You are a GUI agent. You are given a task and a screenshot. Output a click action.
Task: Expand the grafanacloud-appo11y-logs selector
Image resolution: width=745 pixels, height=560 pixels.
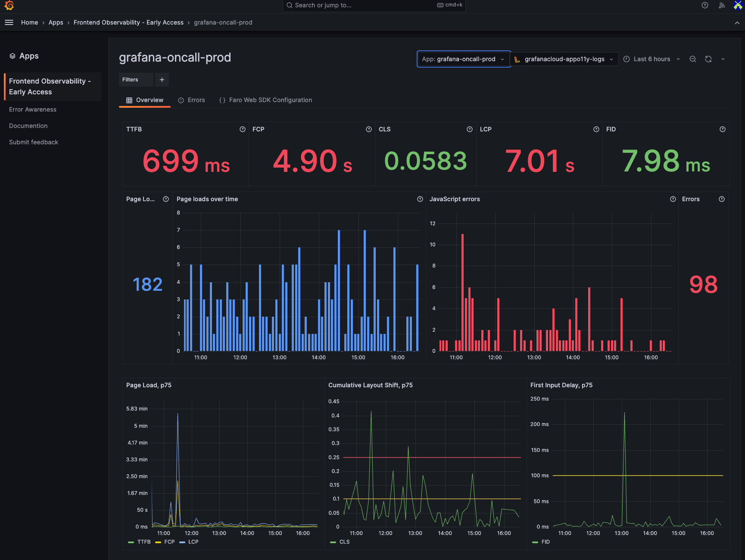pos(564,59)
